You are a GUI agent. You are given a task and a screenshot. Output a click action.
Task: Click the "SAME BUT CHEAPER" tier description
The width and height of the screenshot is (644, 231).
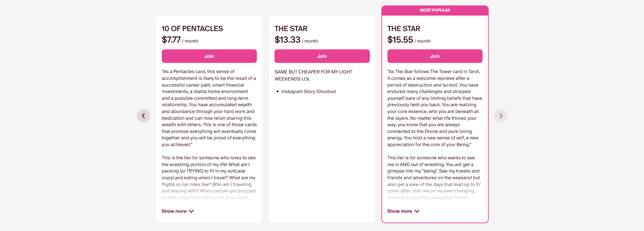tap(313, 75)
